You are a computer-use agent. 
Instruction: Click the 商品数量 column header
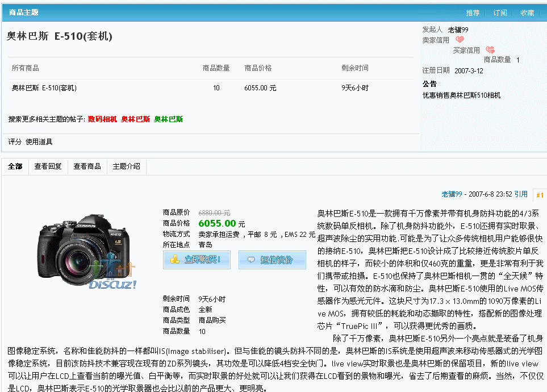(216, 68)
